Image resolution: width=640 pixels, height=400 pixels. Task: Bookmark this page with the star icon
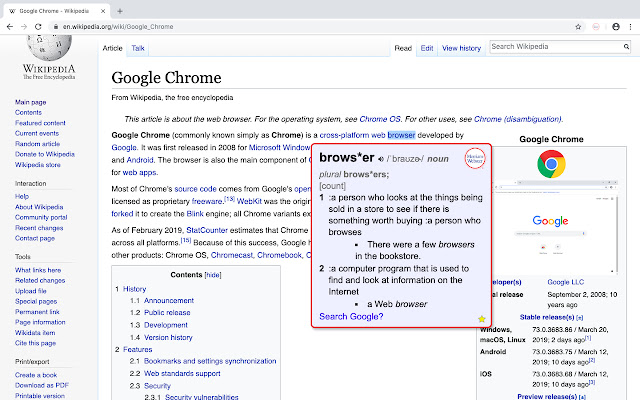578,27
